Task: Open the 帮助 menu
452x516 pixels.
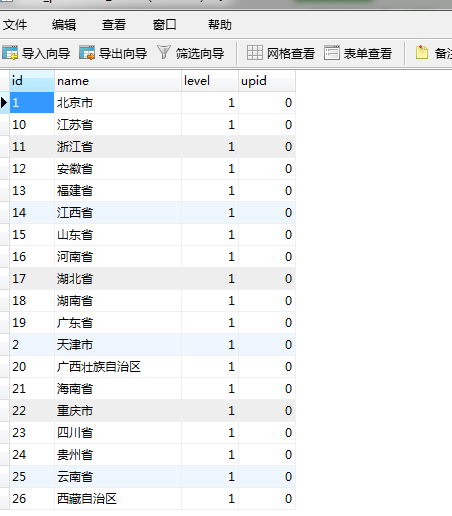Action: click(220, 25)
